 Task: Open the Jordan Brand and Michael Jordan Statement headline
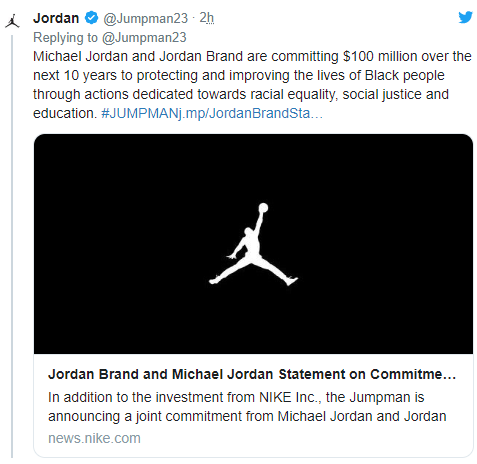pyautogui.click(x=252, y=374)
